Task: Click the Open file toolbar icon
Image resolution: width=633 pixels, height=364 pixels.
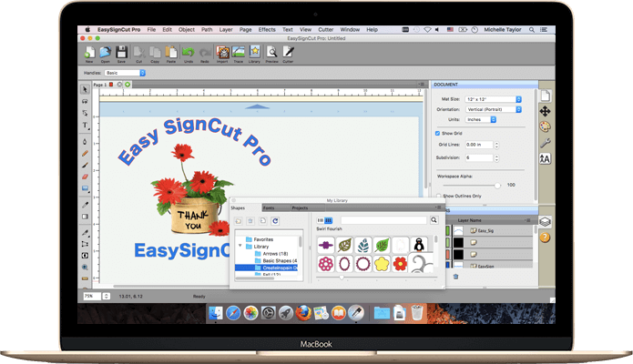Action: (105, 53)
